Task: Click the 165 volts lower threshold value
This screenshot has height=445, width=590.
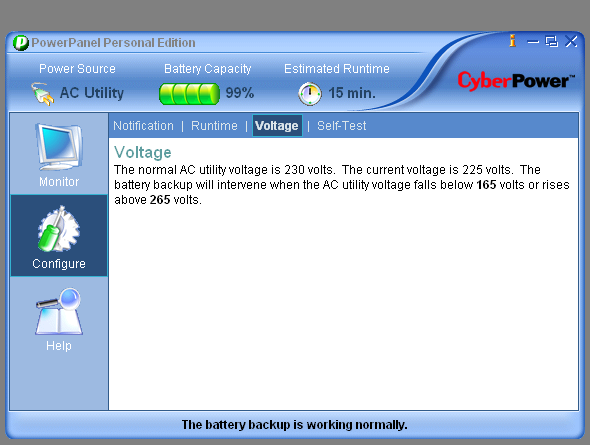Action: click(x=486, y=185)
